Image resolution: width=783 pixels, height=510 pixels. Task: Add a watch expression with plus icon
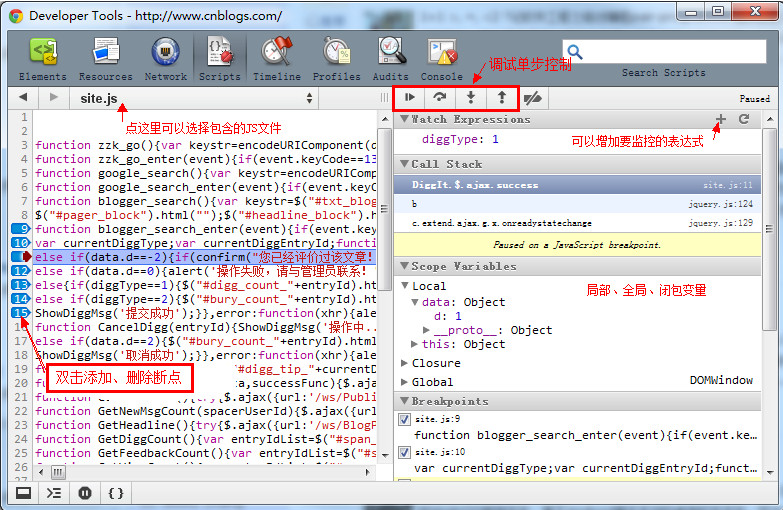click(x=721, y=119)
